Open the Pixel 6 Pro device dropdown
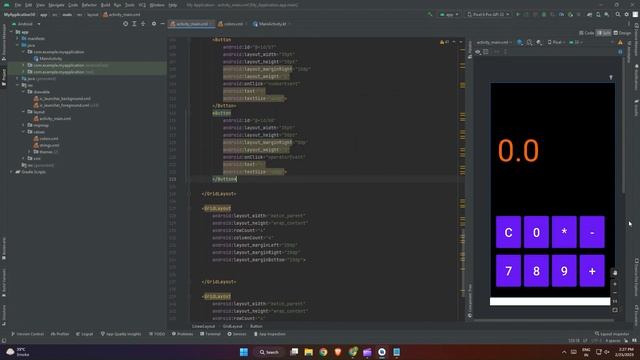 click(x=488, y=14)
